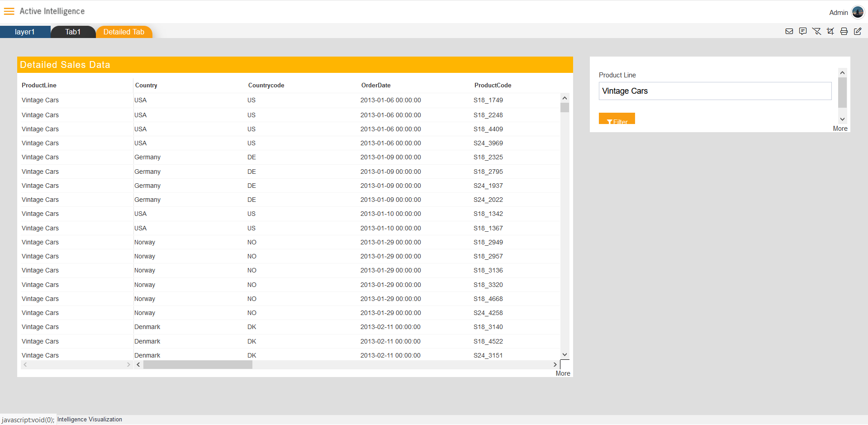This screenshot has height=425, width=868.
Task: Sort by Countrycode column header
Action: 266,85
